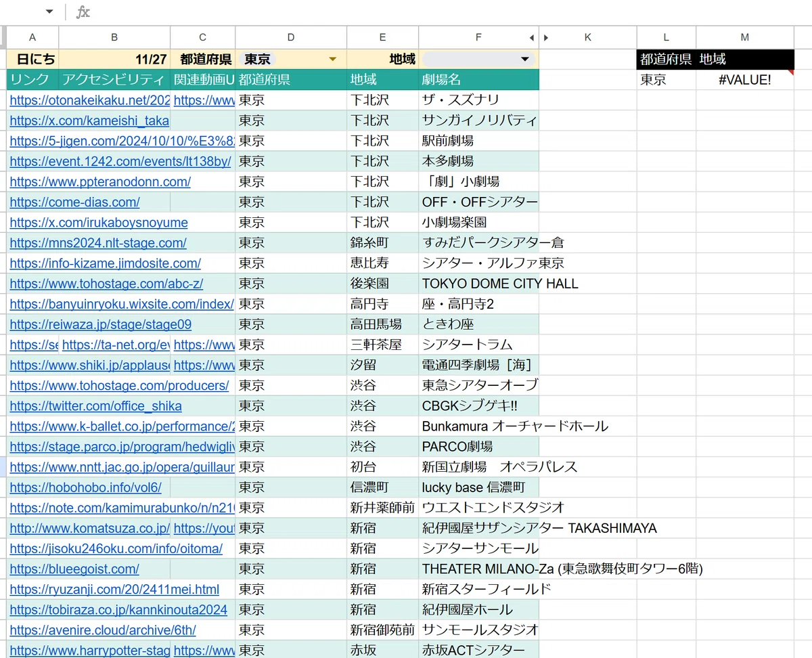Open the otonakeikaku.net link
812x658 pixels.
coord(90,100)
